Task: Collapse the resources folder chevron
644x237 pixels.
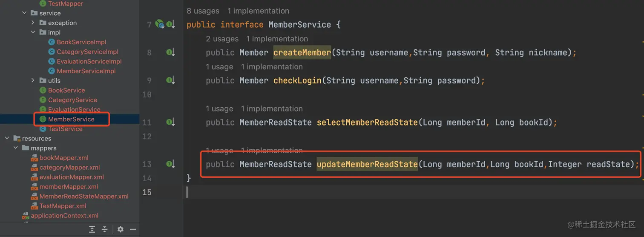Action: (x=7, y=138)
